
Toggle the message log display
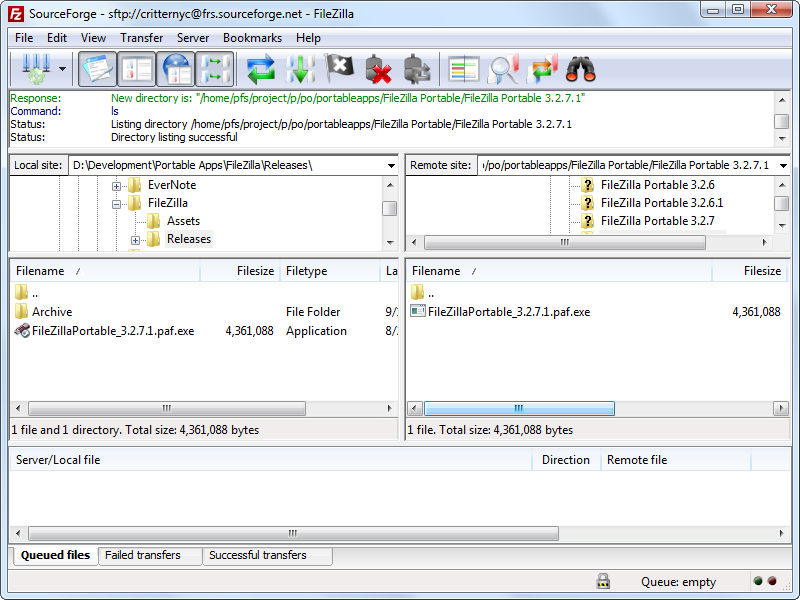click(x=101, y=69)
